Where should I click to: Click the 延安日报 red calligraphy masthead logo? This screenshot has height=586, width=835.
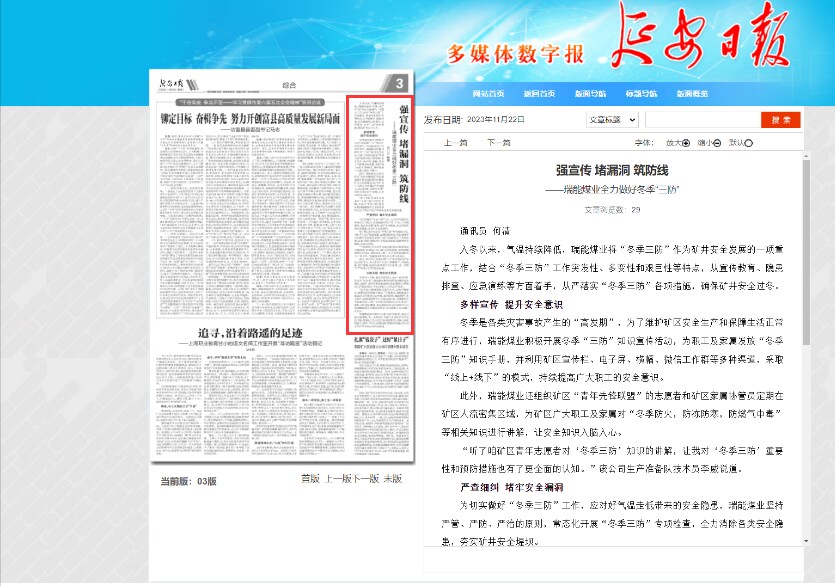pyautogui.click(x=700, y=36)
